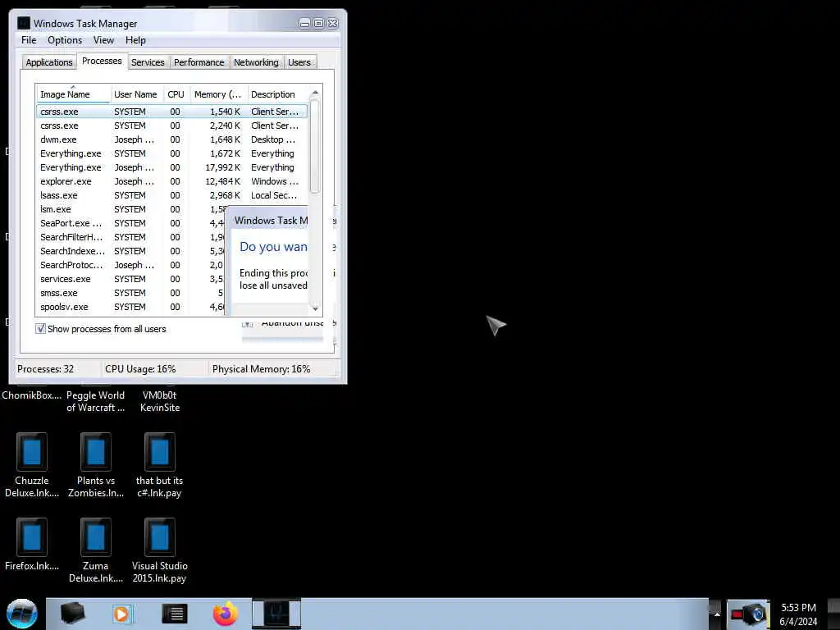Select Plants vs Zombies desktop icon
840x630 pixels.
pos(95,452)
